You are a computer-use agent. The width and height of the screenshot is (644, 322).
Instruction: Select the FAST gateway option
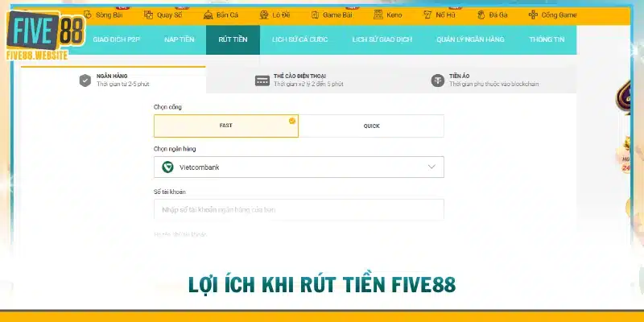(226, 126)
